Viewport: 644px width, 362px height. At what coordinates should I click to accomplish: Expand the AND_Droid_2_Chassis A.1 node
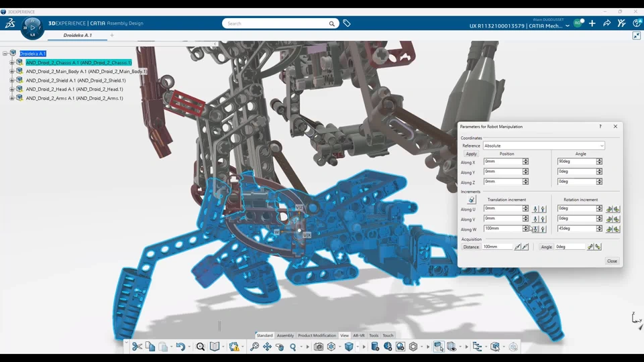point(12,62)
